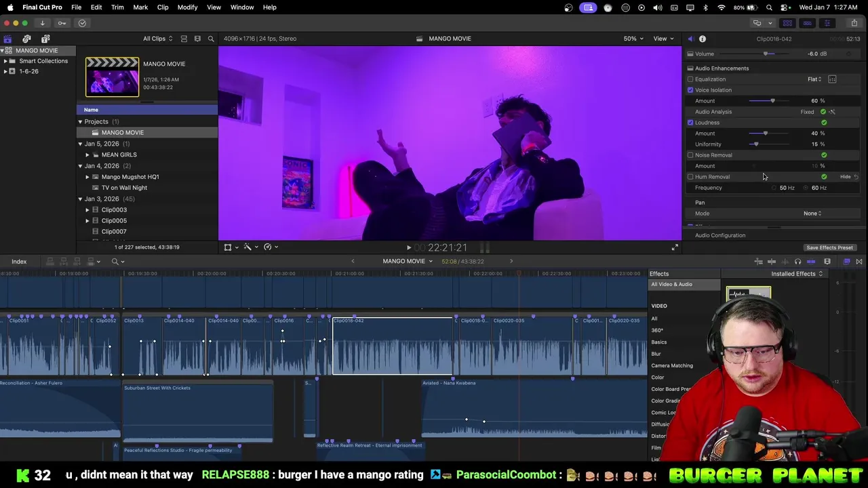Expand the Clip0003 row triangle
Image resolution: width=868 pixels, height=488 pixels.
[87, 210]
